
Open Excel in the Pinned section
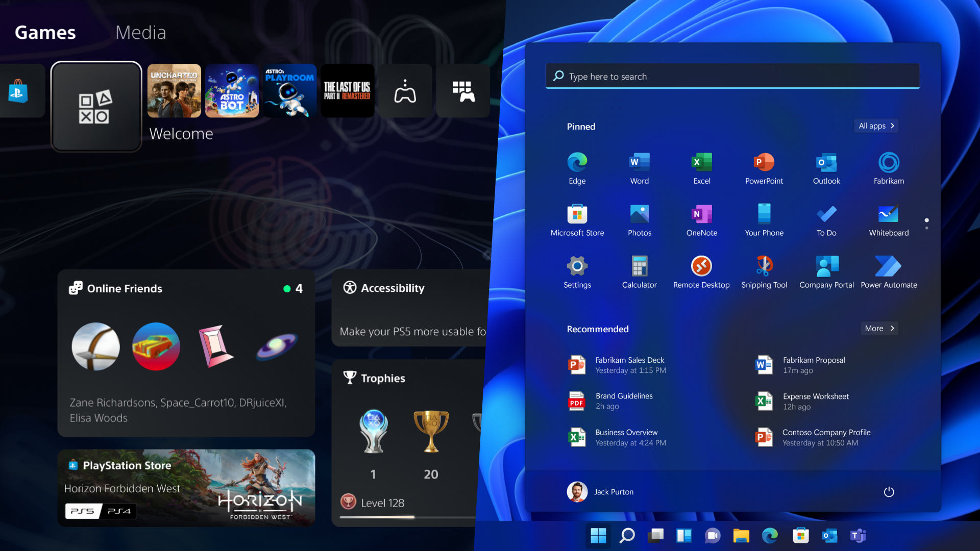click(x=702, y=168)
